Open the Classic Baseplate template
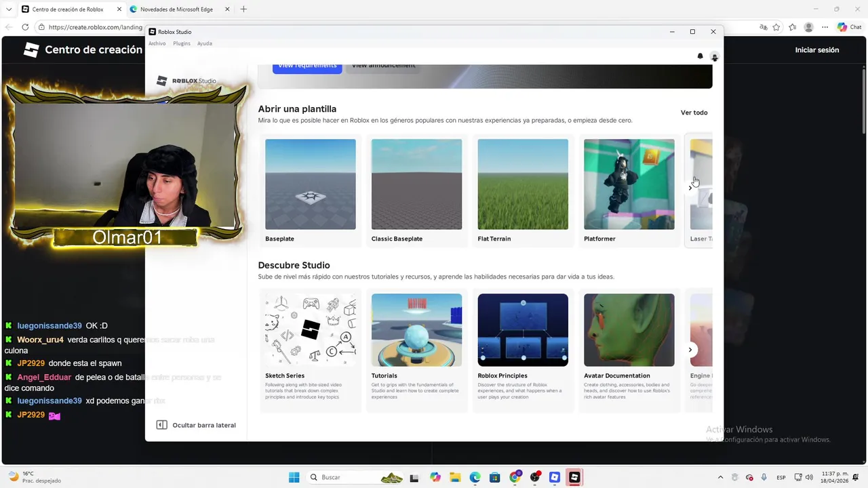Screen dimensions: 868x488 (416, 190)
